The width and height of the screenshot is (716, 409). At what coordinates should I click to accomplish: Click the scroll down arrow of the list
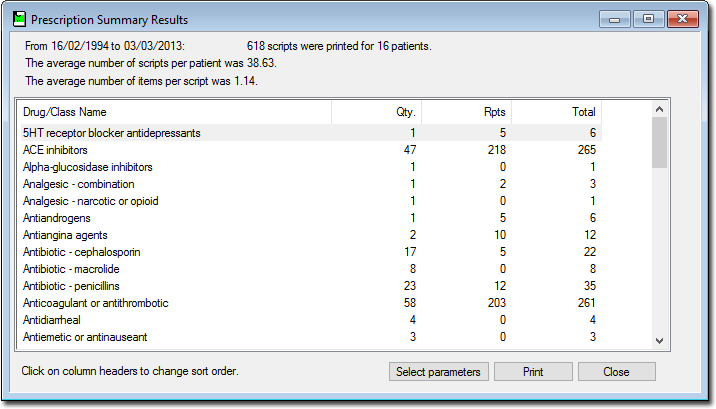(659, 341)
